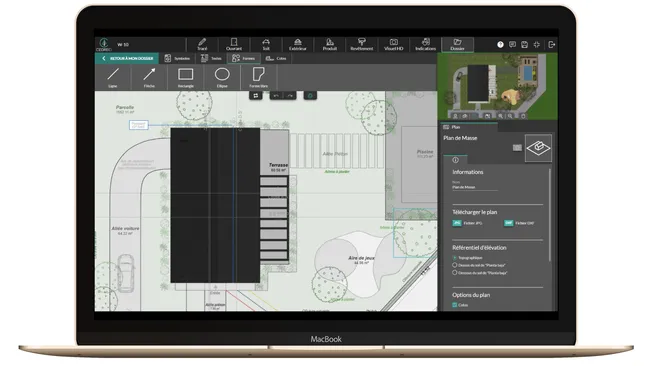The image size is (650, 366).
Task: Download the plan as Fichier DXF
Action: [x=519, y=223]
